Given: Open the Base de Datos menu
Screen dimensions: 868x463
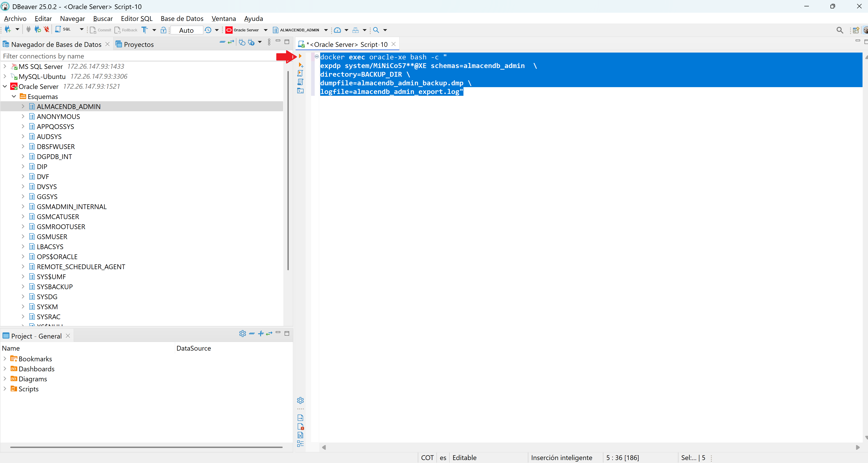Looking at the screenshot, I should [x=182, y=19].
